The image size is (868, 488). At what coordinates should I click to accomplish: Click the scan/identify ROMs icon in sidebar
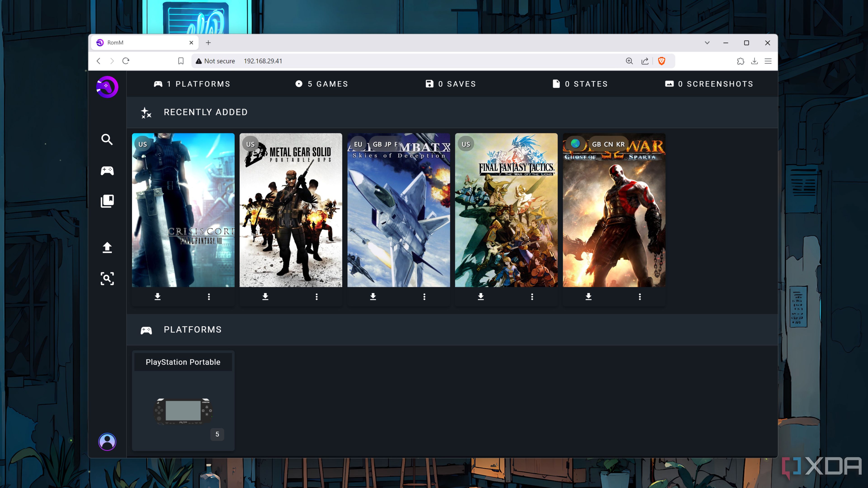pos(107,279)
